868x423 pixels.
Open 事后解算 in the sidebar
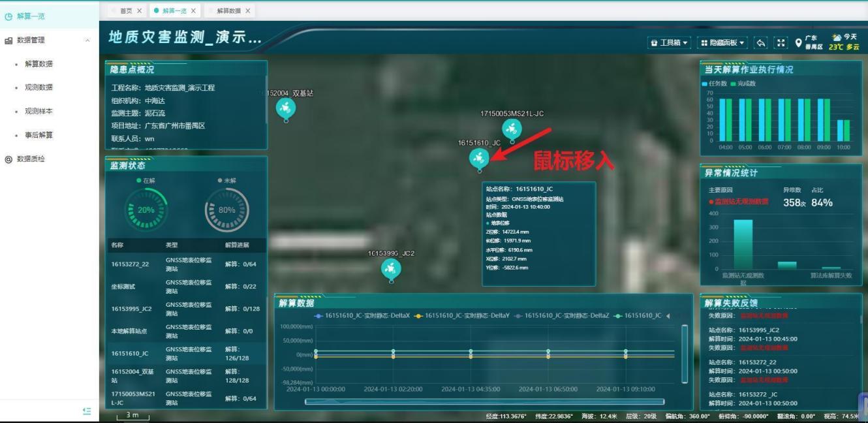[39, 135]
